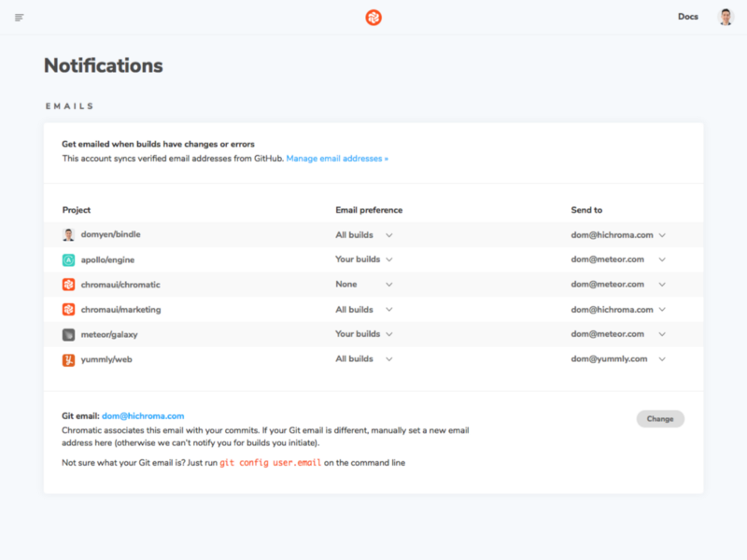
Task: Follow Manage email addresses link
Action: tap(337, 159)
